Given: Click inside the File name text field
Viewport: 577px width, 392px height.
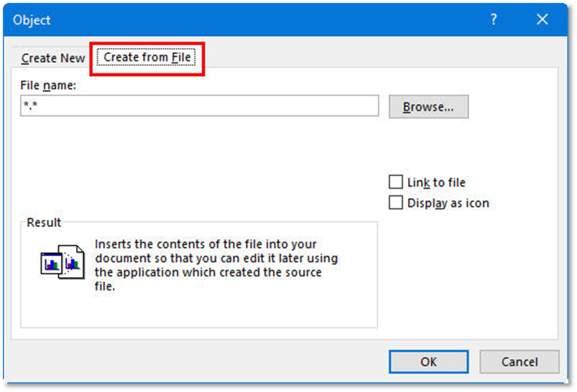Looking at the screenshot, I should pos(199,106).
